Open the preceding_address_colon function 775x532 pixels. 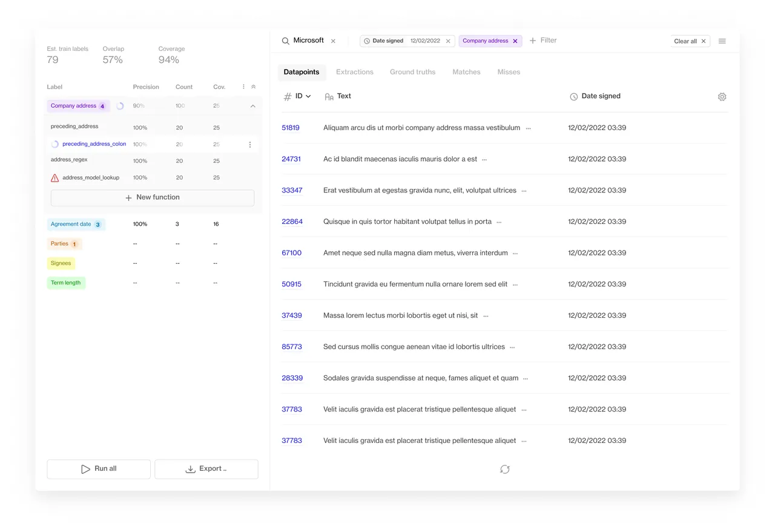[x=94, y=144]
